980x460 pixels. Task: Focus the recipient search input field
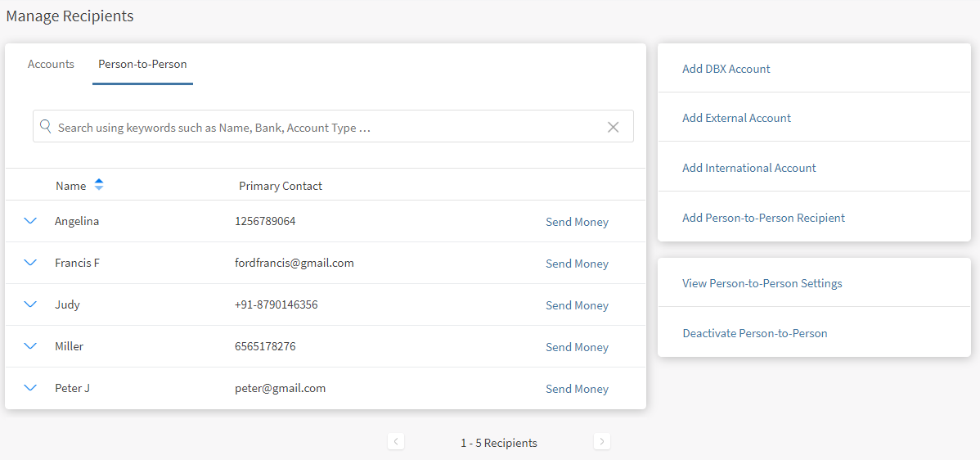pos(327,128)
